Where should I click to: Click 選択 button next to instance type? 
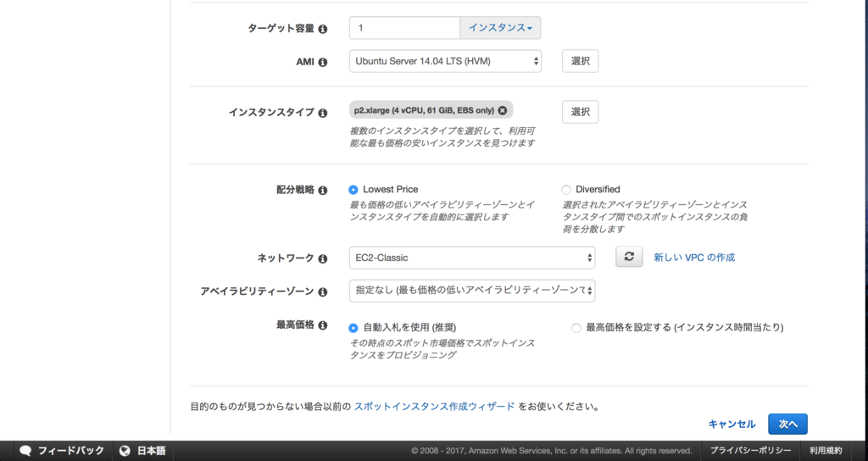(580, 112)
